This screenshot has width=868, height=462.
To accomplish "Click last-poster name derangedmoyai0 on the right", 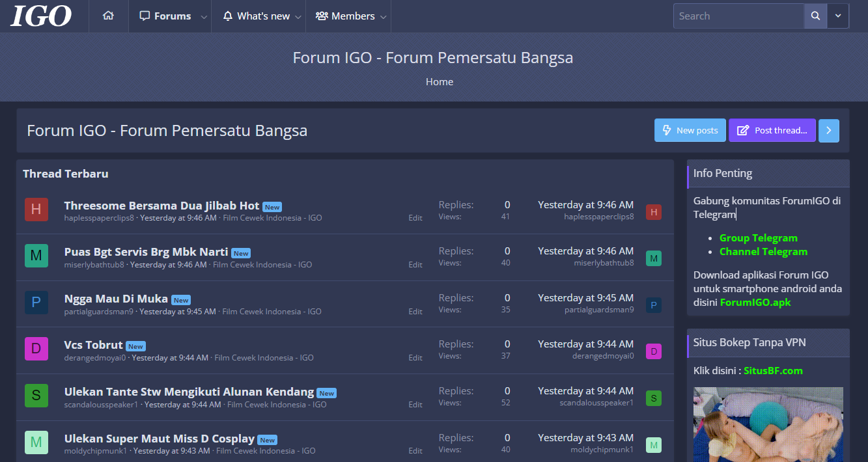I will click(604, 356).
